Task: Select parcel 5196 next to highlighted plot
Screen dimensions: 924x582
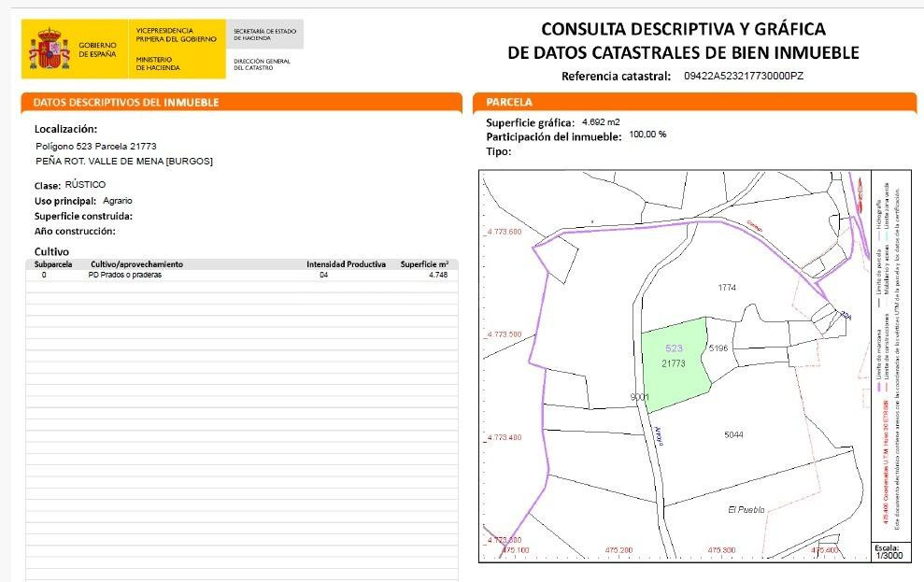Action: pyautogui.click(x=718, y=348)
